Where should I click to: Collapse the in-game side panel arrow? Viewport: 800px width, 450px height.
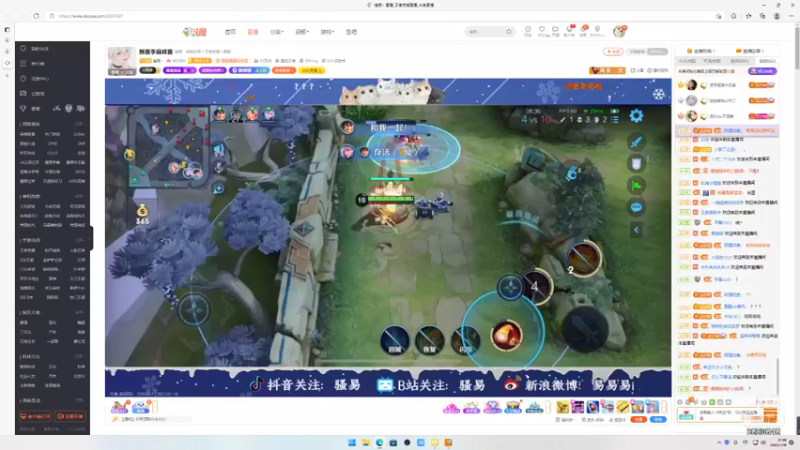[636, 230]
